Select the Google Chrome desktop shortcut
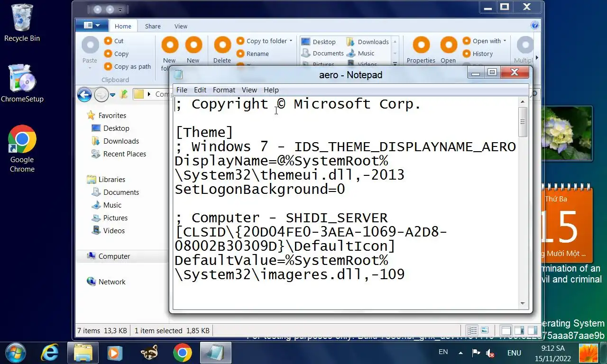This screenshot has height=364, width=607. click(x=22, y=149)
